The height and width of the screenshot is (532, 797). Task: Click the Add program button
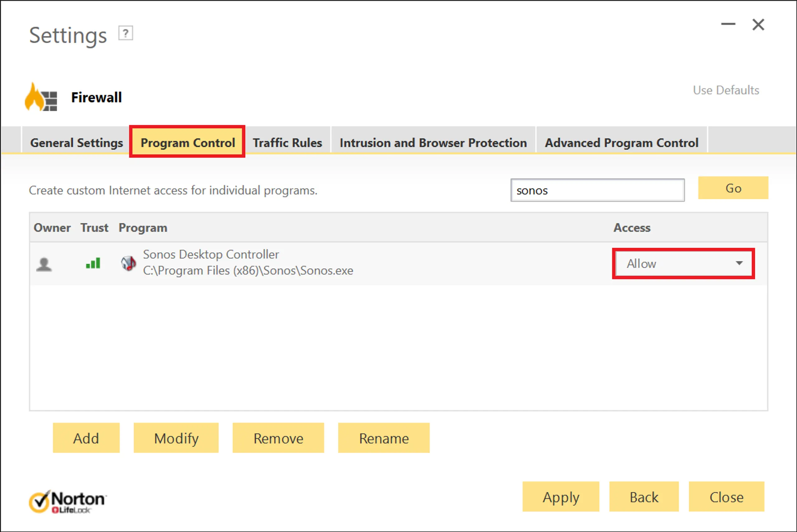[86, 438]
